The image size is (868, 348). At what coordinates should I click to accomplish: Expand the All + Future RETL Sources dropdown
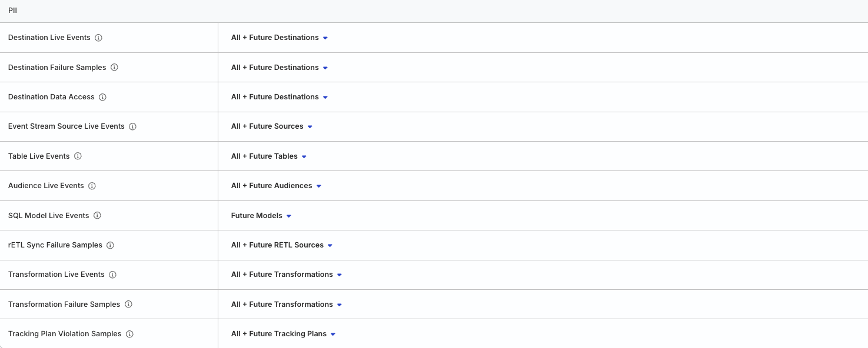pyautogui.click(x=281, y=245)
